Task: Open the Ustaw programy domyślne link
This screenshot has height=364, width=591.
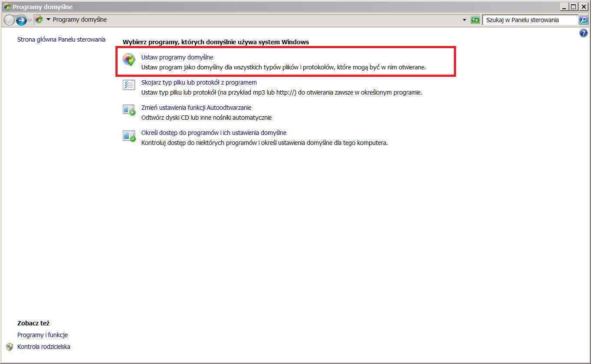Action: pyautogui.click(x=177, y=57)
